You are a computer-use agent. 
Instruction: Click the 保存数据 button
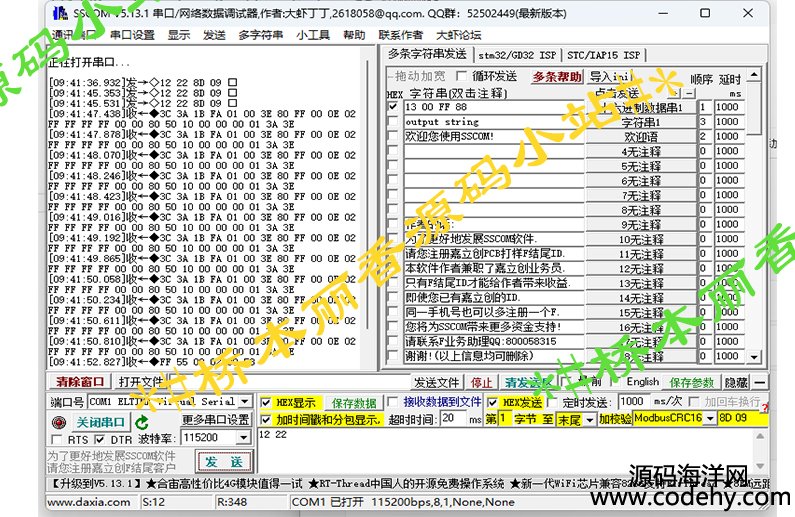coord(354,403)
